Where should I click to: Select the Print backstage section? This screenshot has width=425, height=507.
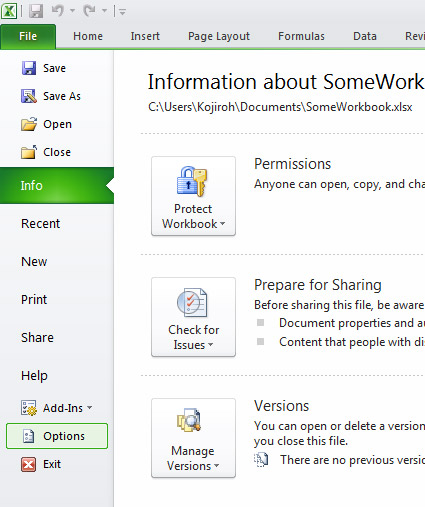coord(34,299)
